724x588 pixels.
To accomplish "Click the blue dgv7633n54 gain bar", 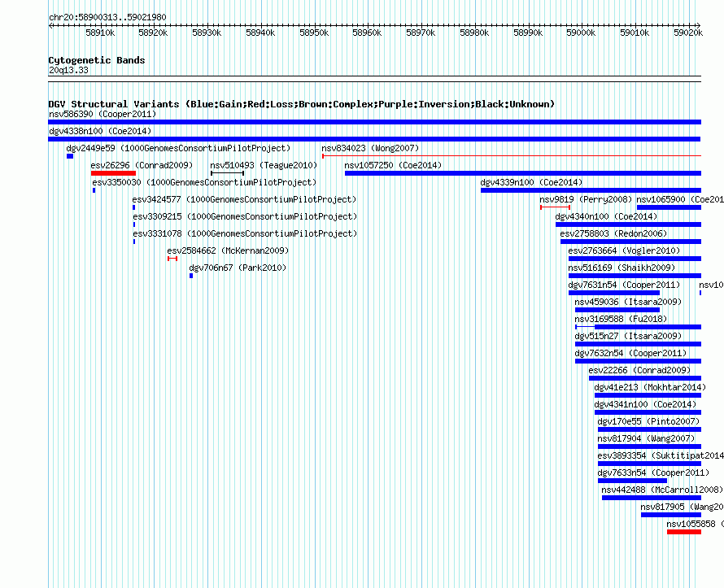I will pos(632,481).
